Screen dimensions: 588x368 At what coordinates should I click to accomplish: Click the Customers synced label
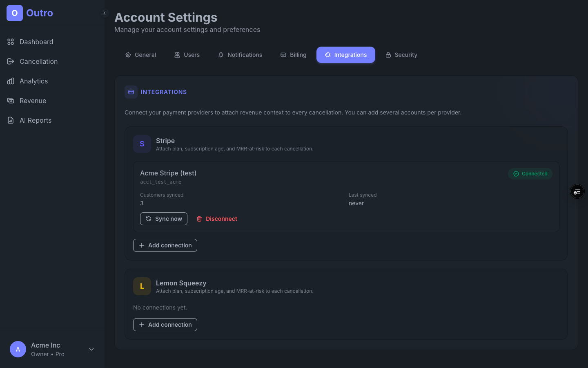(162, 195)
